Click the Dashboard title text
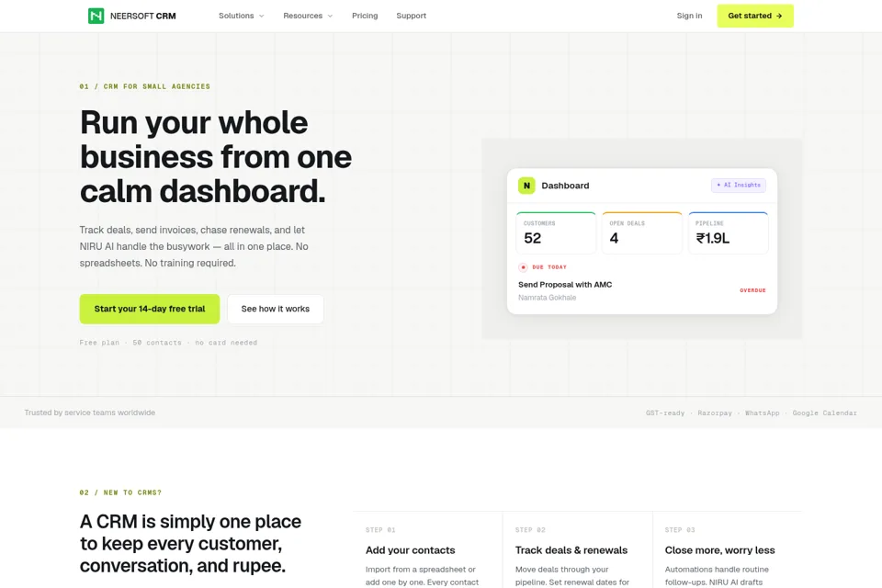The width and height of the screenshot is (882, 588). pos(565,186)
